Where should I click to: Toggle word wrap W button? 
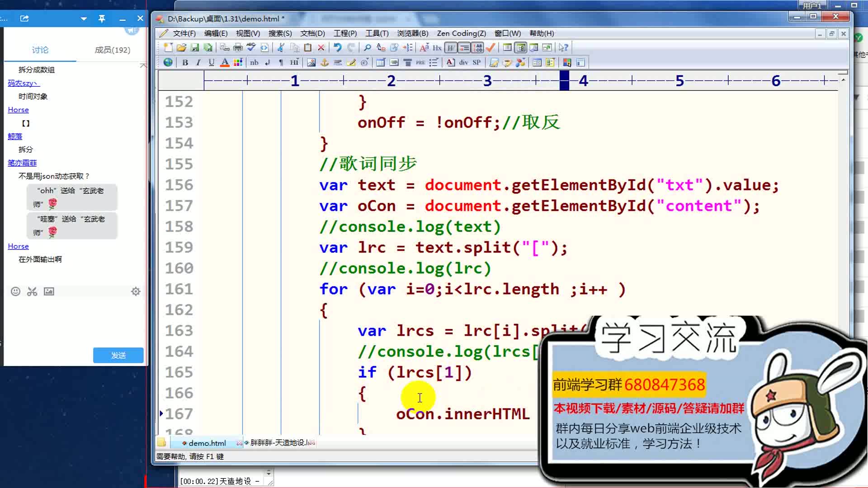pyautogui.click(x=451, y=47)
